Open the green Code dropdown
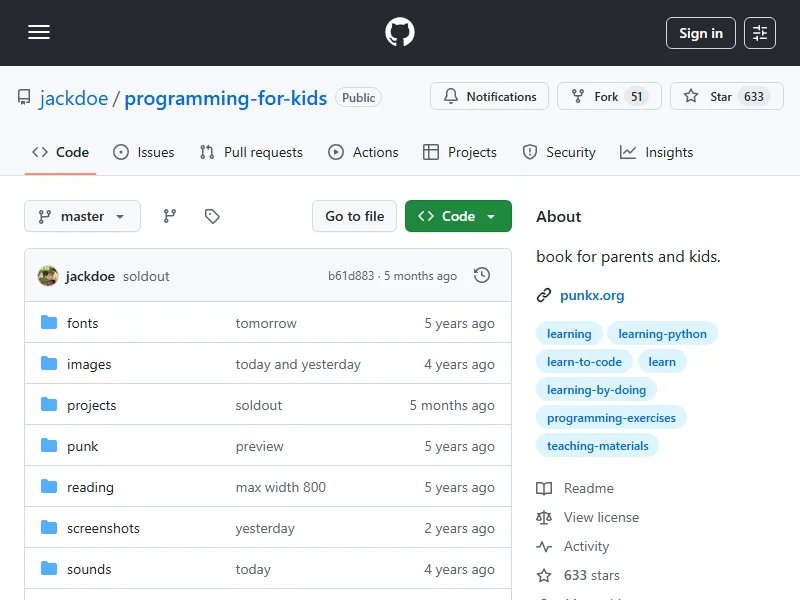Screen dimensions: 800x600 (x=458, y=216)
